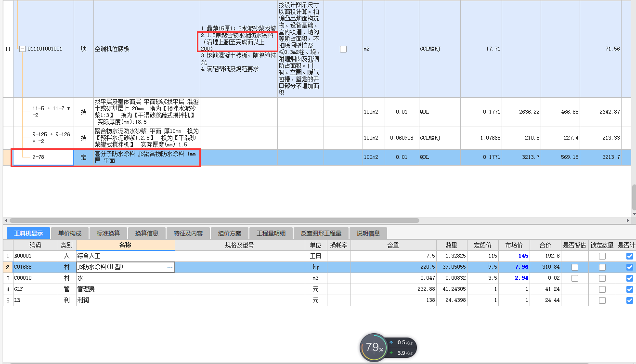This screenshot has width=636, height=364.
Task: Collapse the 011101001001 tree row
Action: tap(22, 49)
